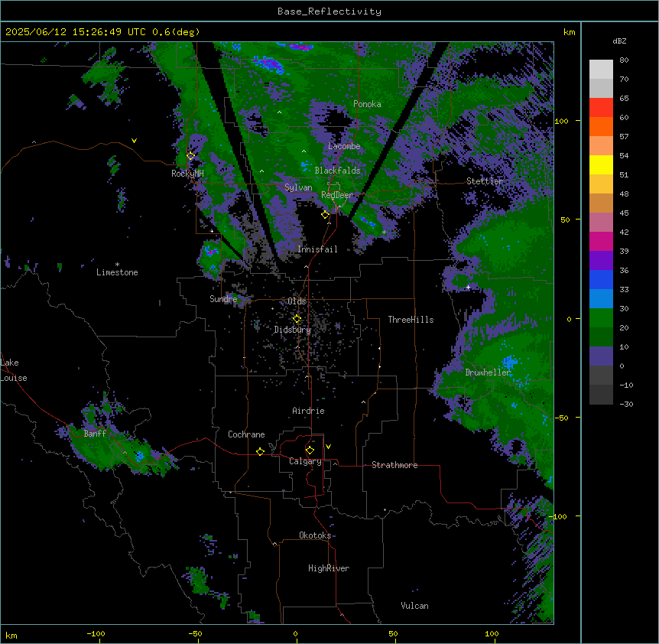Click the Banff label

pyautogui.click(x=95, y=434)
